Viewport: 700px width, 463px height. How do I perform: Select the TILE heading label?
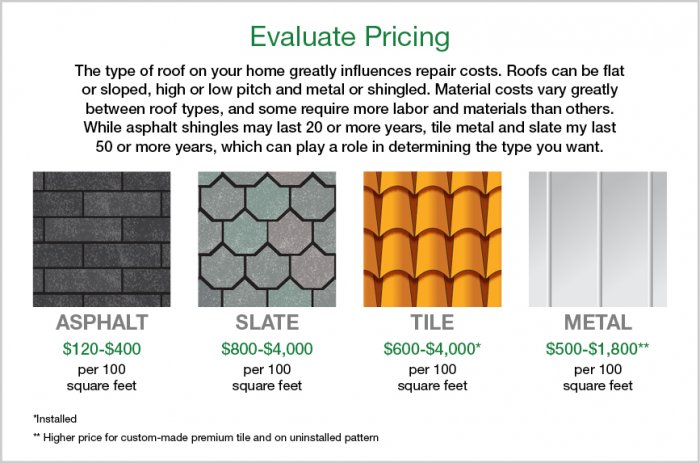432,323
